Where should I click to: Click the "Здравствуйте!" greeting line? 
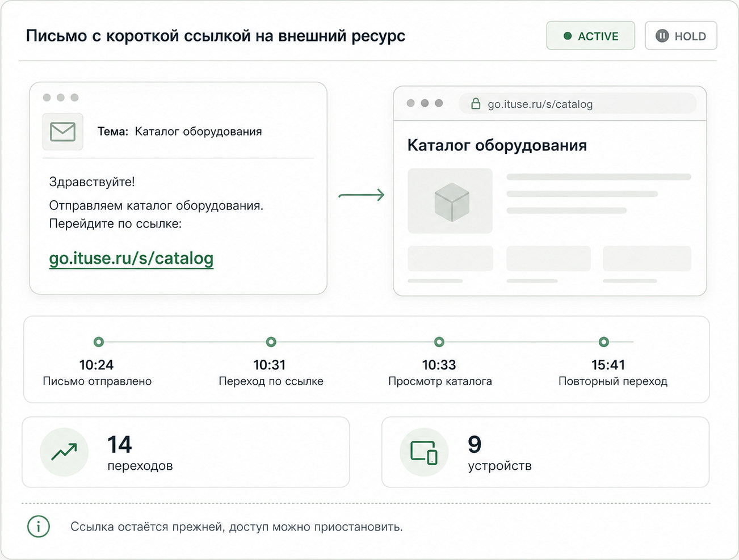(92, 182)
